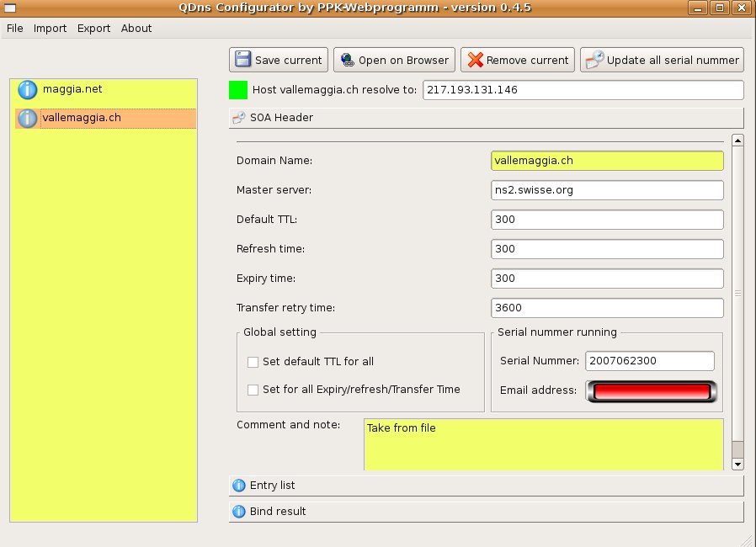
Task: Click the Save current button label
Action: 288,61
